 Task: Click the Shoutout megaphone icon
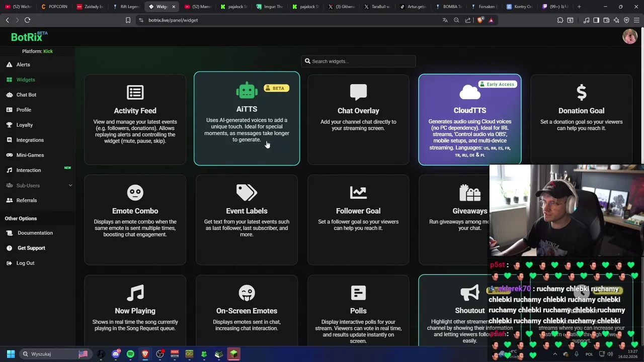(x=470, y=293)
